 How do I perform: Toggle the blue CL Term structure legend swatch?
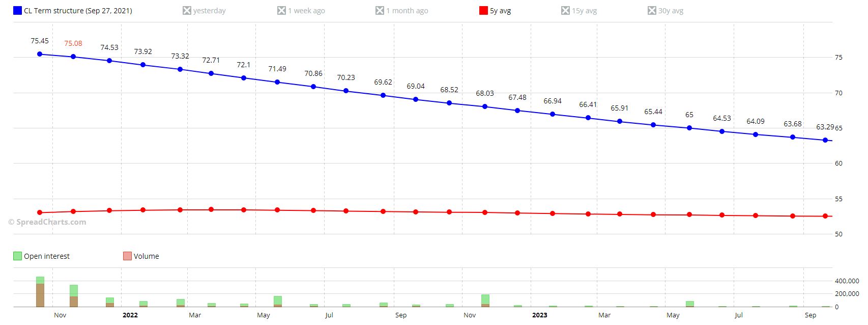click(x=17, y=11)
